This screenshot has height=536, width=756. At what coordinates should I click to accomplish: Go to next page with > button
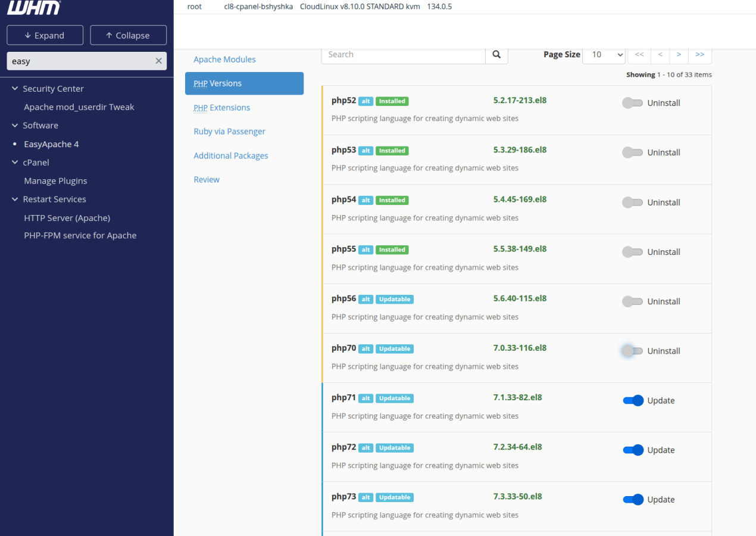coord(679,55)
